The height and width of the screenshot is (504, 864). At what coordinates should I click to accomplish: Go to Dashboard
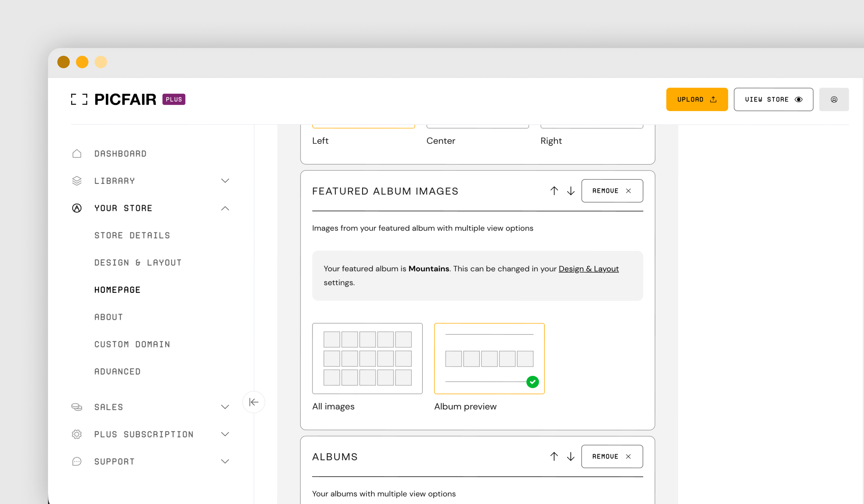click(120, 154)
